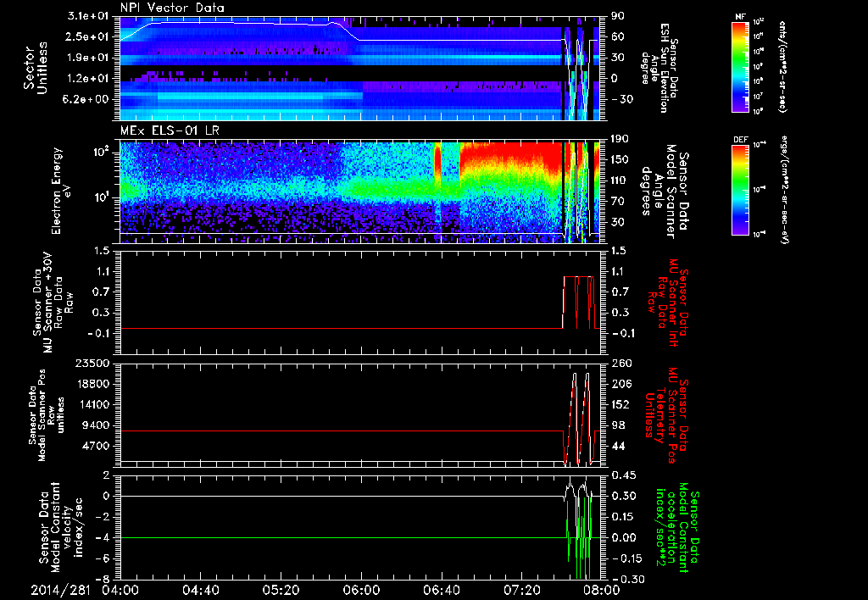Click the '2.5e+01' sector axis value
This screenshot has height=600, width=868.
88,36
